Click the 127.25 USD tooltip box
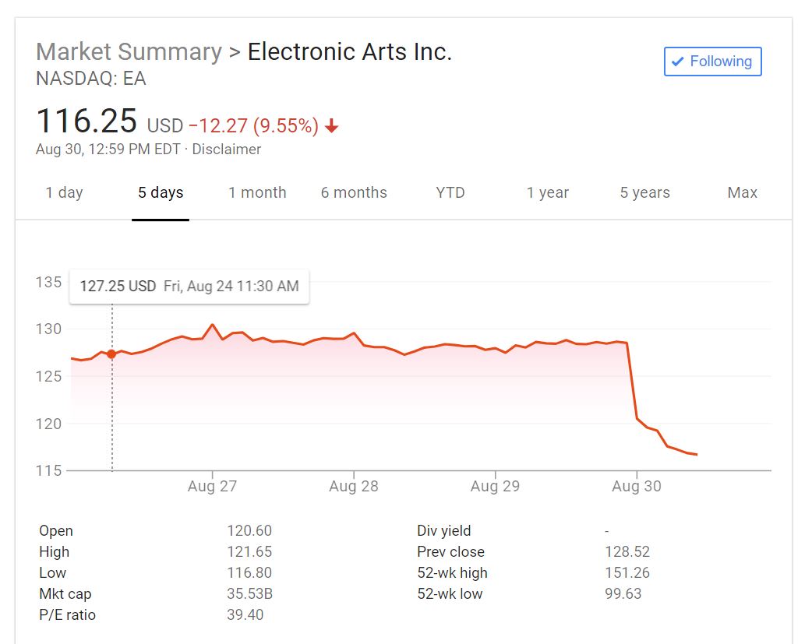 tap(189, 287)
